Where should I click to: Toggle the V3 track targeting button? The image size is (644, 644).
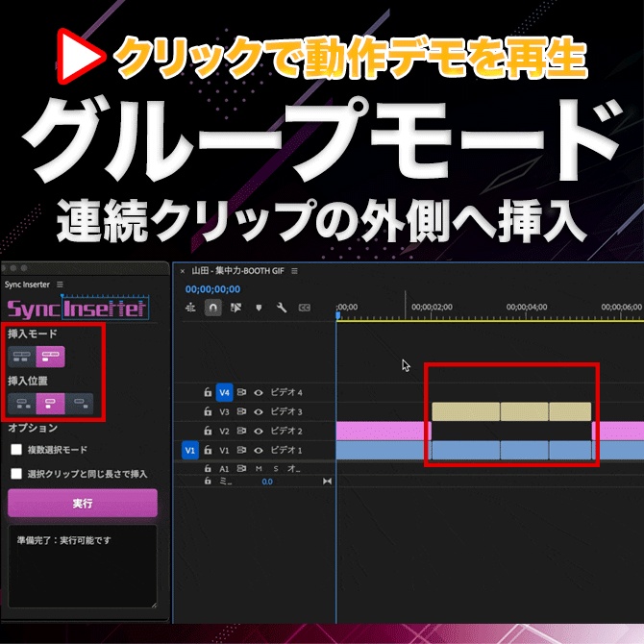click(224, 411)
